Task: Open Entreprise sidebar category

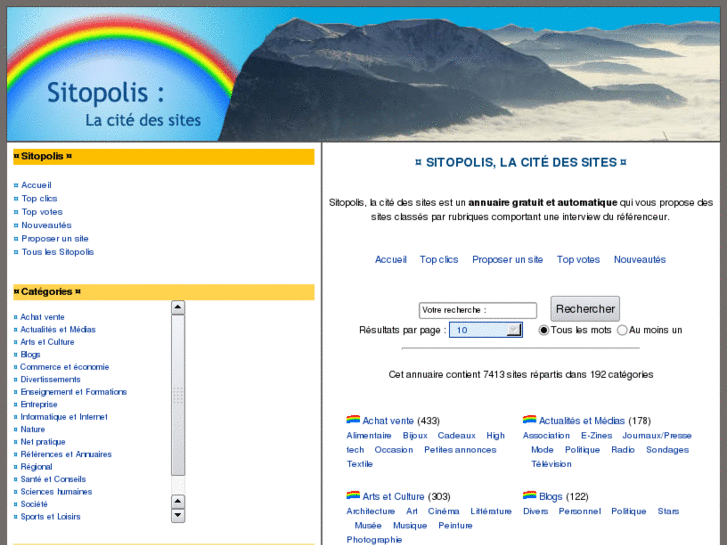Action: point(39,404)
